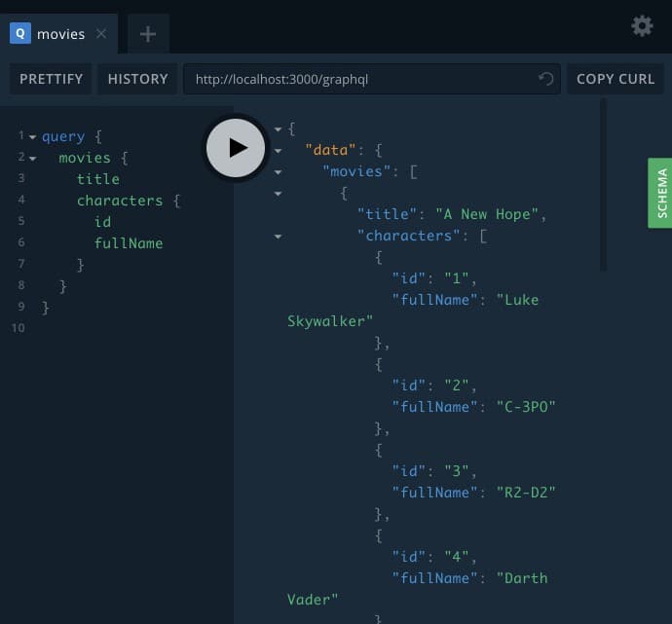The image size is (672, 624).
Task: Open the SCHEMA side tab
Action: pos(660,193)
